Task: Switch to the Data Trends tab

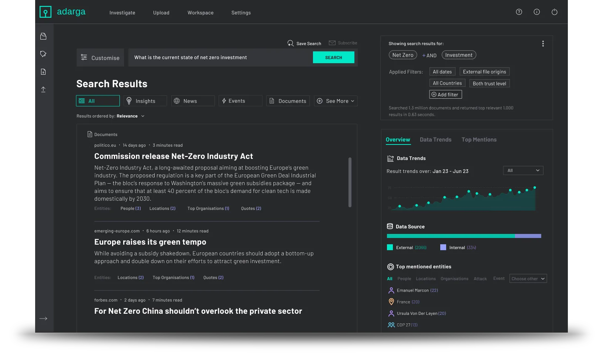Action: pos(436,140)
